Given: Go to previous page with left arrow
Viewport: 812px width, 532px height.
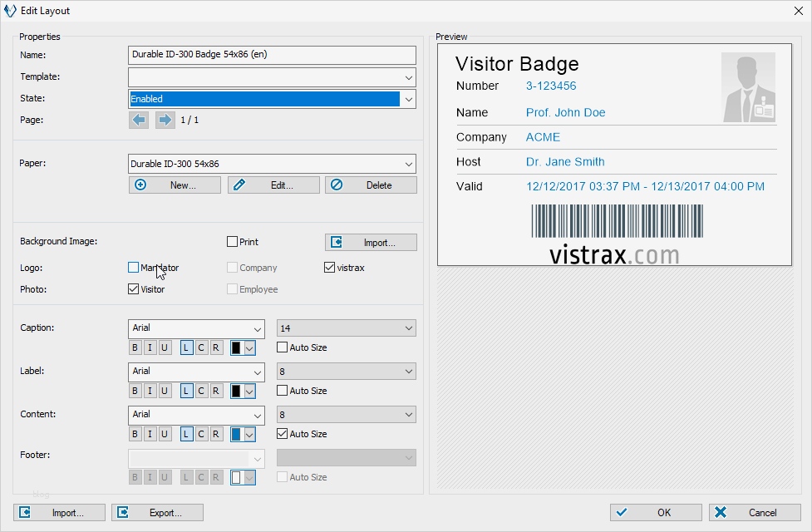Looking at the screenshot, I should pos(138,121).
